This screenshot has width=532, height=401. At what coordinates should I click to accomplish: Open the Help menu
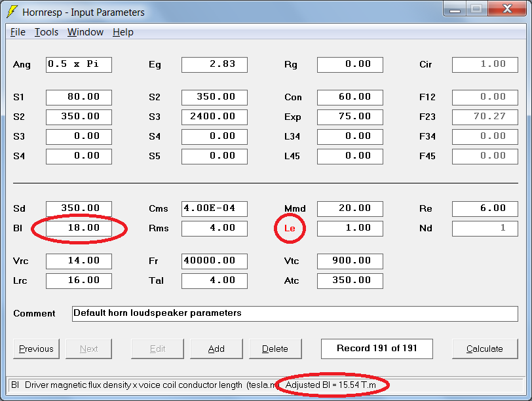click(123, 32)
